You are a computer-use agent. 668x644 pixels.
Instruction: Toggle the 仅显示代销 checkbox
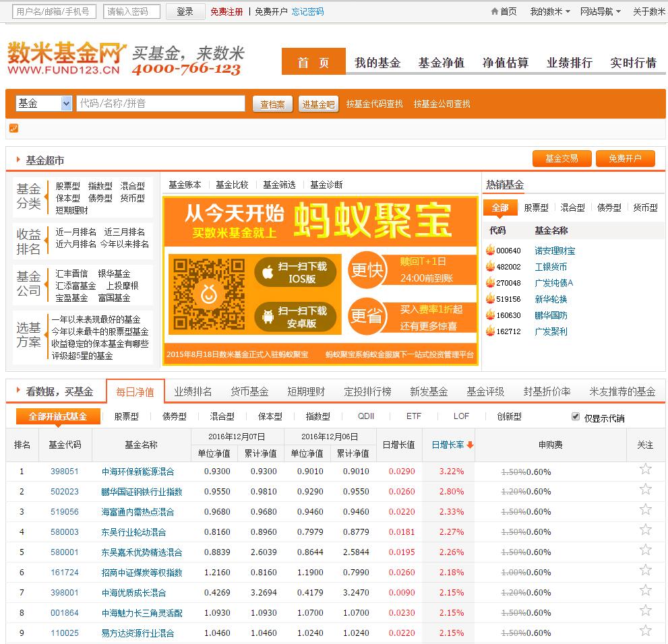click(x=575, y=416)
